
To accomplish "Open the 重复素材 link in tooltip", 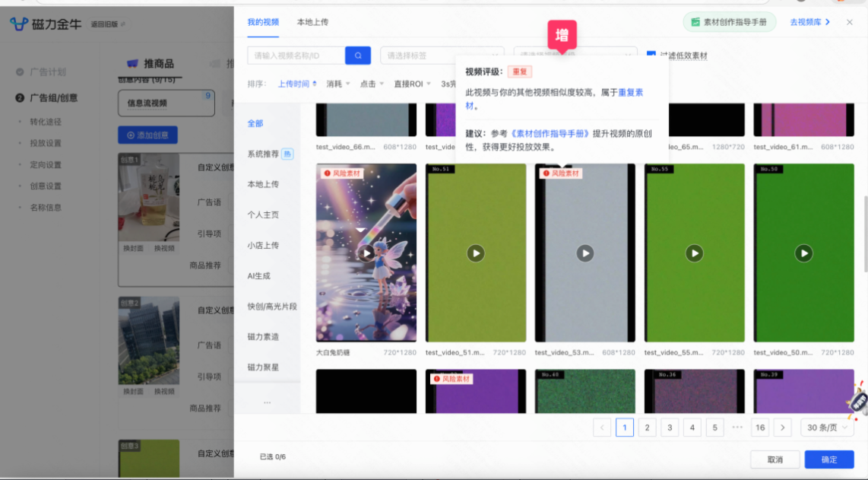I will [x=630, y=93].
